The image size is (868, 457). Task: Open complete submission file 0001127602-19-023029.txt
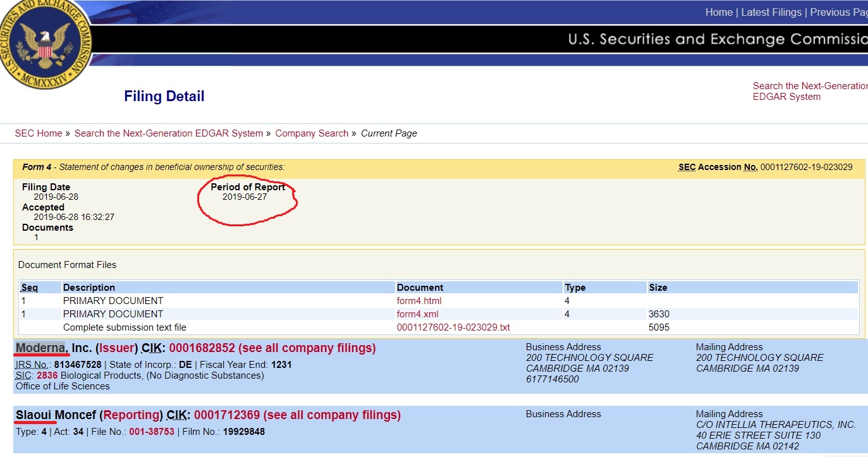click(x=453, y=327)
